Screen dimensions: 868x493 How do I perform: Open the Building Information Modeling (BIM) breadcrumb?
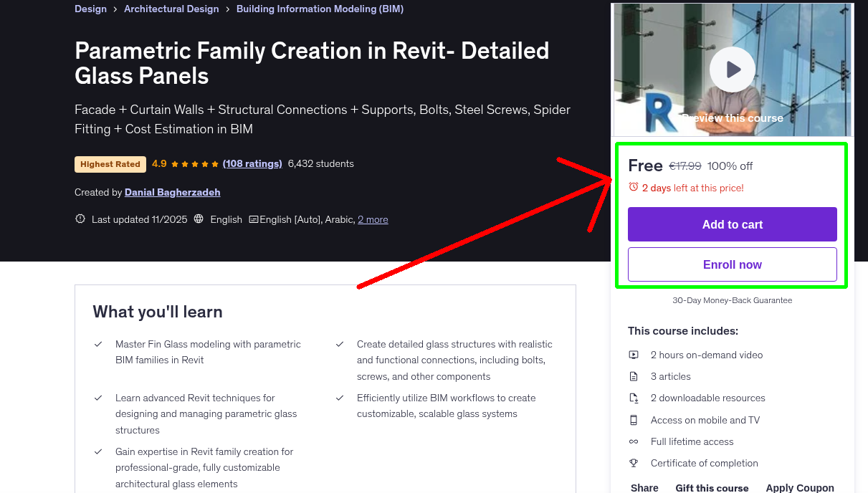click(x=320, y=9)
